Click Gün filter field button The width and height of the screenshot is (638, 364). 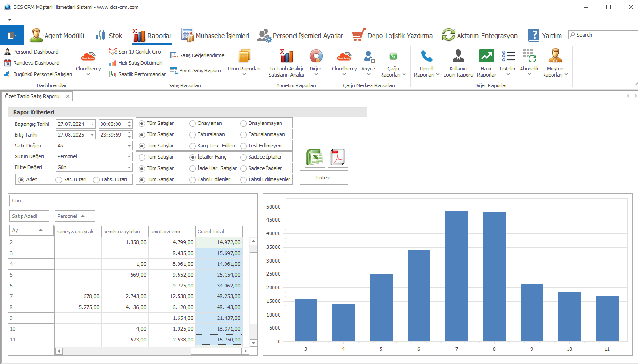coord(22,201)
